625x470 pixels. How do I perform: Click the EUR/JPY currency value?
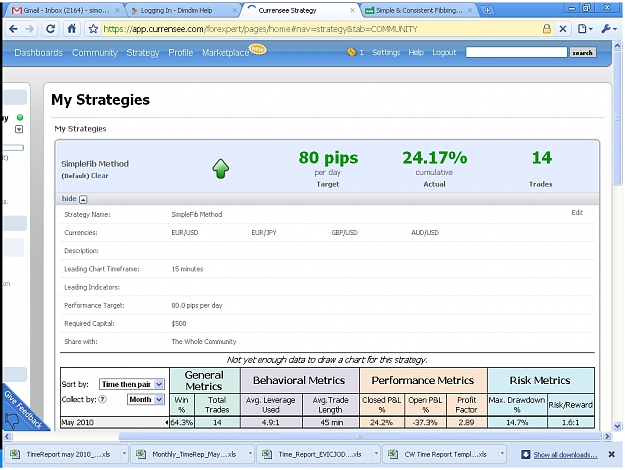(263, 232)
